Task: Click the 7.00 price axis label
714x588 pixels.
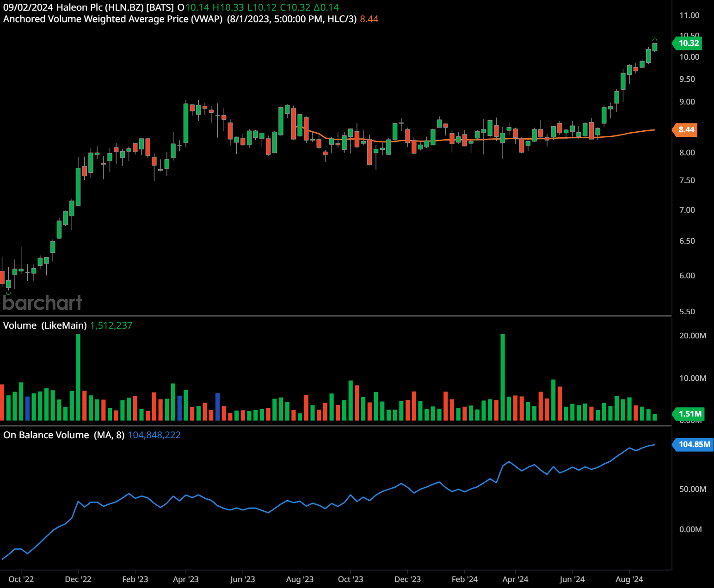Action: point(687,210)
